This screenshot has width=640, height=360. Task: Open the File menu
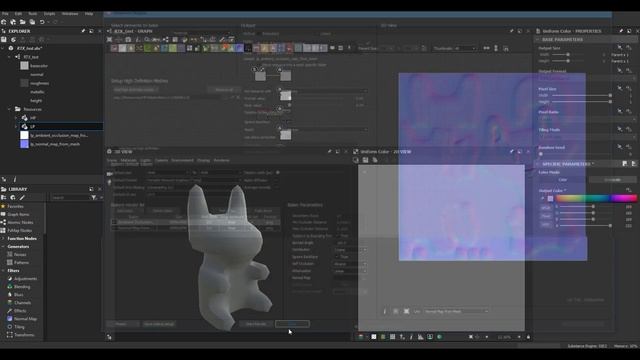click(5, 13)
